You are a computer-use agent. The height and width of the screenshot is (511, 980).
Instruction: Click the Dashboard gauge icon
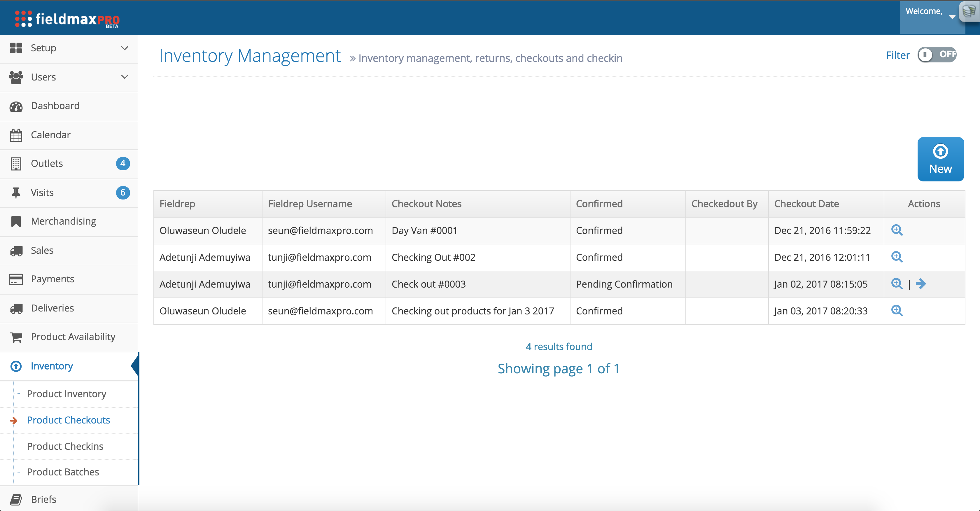(x=16, y=106)
